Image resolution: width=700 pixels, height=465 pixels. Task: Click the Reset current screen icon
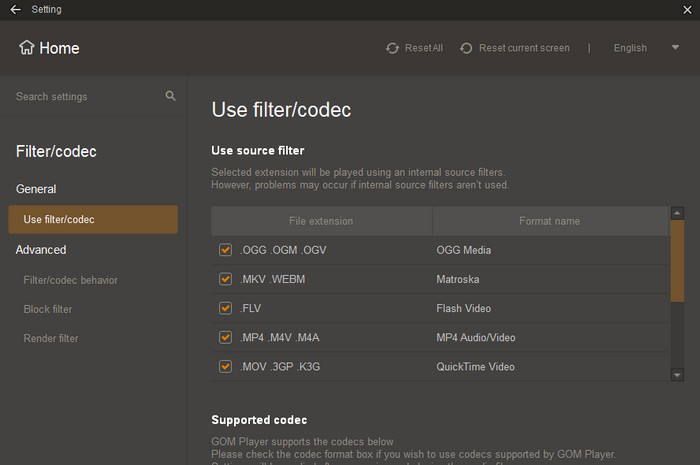coord(466,48)
